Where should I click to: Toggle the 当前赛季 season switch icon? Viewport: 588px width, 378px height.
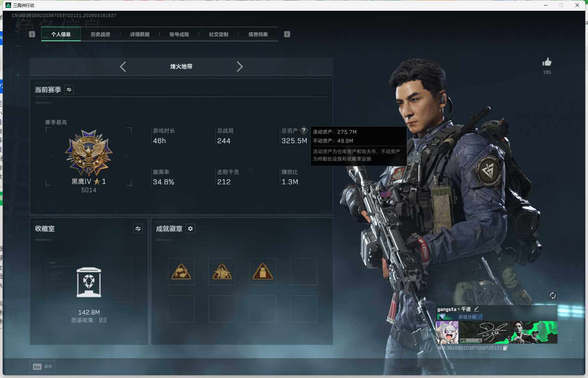69,90
